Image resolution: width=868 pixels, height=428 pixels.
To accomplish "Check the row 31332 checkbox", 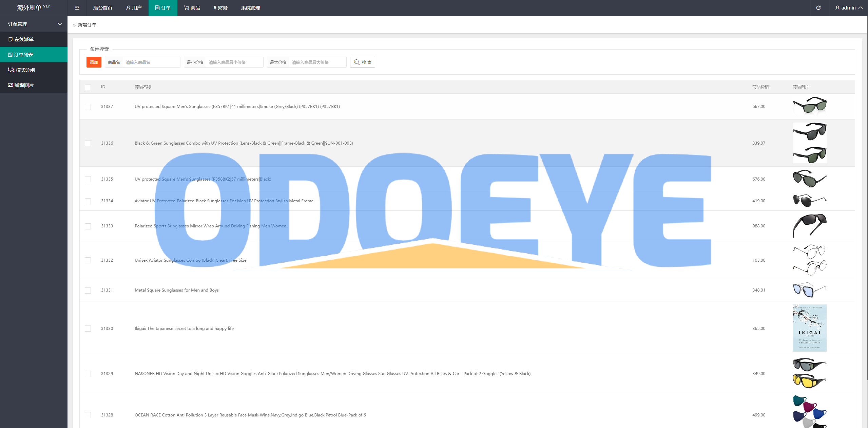I will [x=88, y=260].
